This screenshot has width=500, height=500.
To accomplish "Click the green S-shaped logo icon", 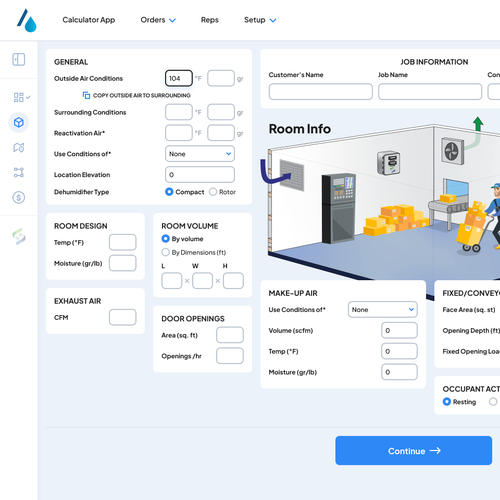I will 19,236.
